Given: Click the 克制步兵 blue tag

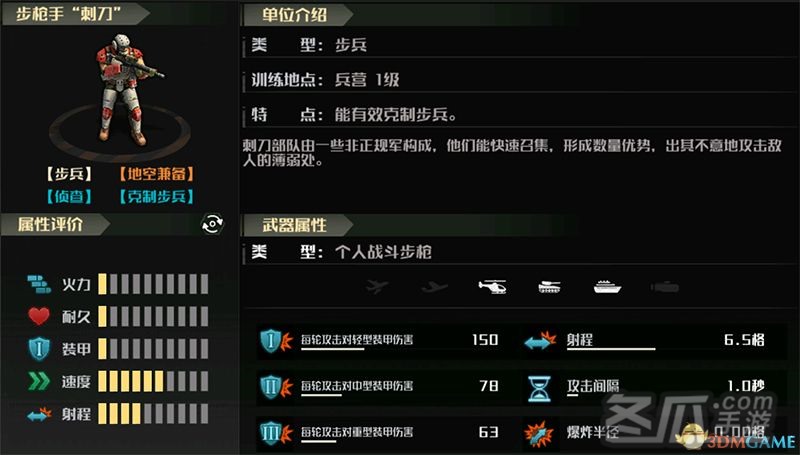Looking at the screenshot, I should (x=157, y=196).
